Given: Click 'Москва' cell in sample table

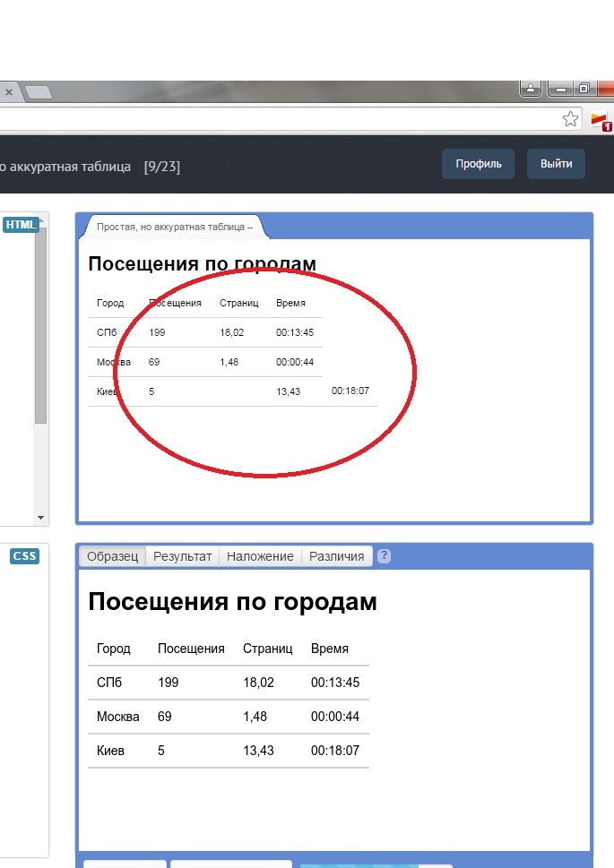Looking at the screenshot, I should 118,717.
